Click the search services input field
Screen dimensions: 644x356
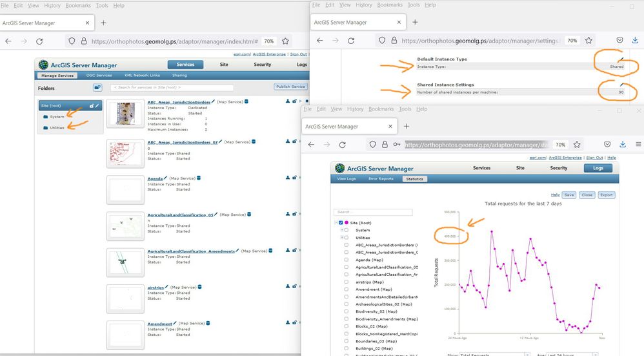[x=172, y=87]
